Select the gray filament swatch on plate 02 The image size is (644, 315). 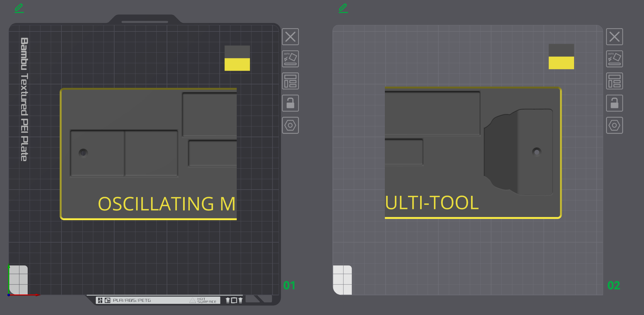tap(561, 50)
